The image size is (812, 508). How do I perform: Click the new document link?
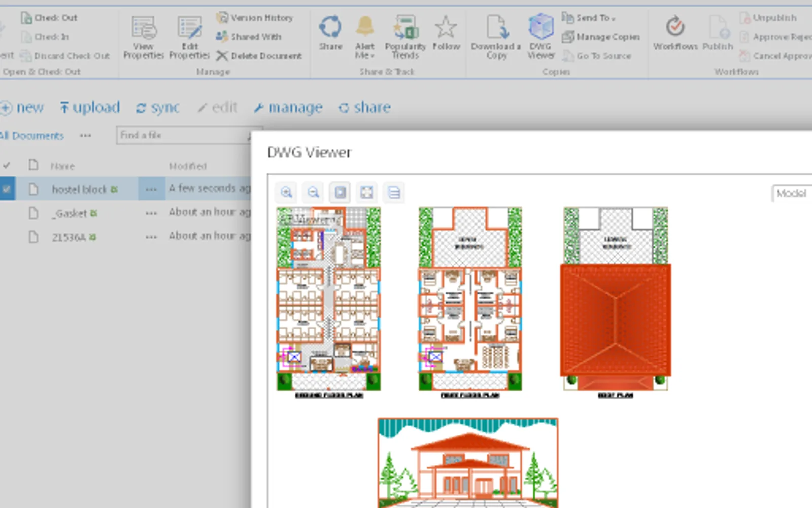coord(22,107)
